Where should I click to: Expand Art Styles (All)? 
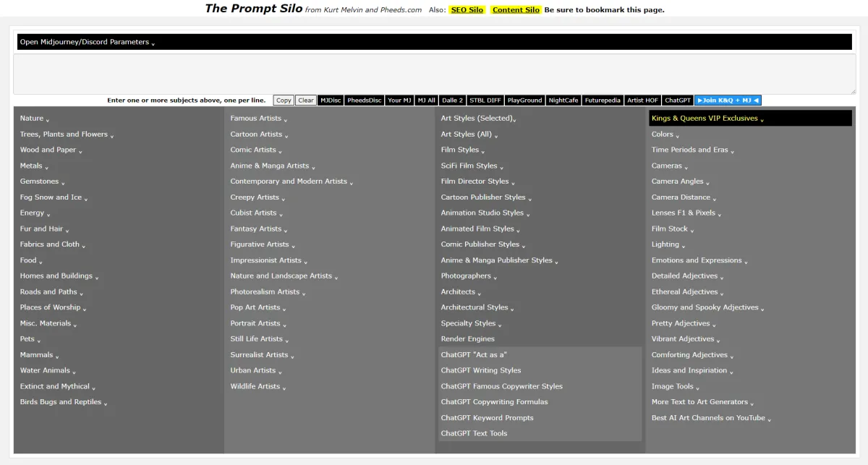[x=469, y=135]
